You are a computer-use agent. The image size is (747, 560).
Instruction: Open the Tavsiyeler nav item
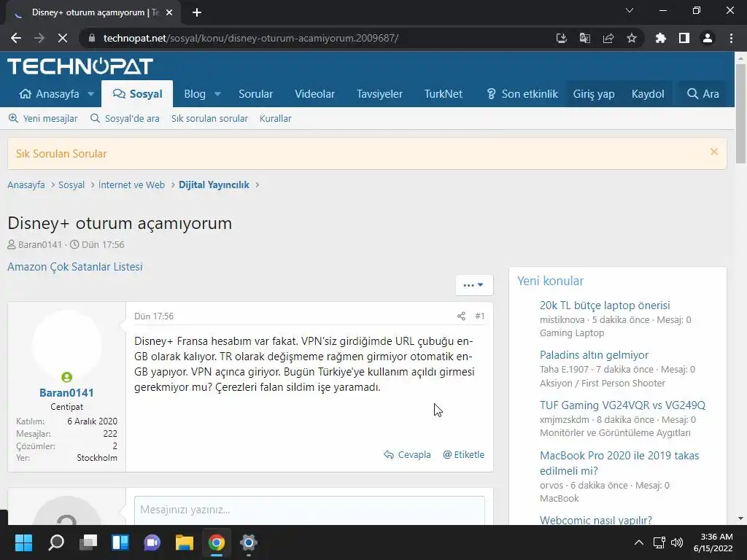point(379,94)
